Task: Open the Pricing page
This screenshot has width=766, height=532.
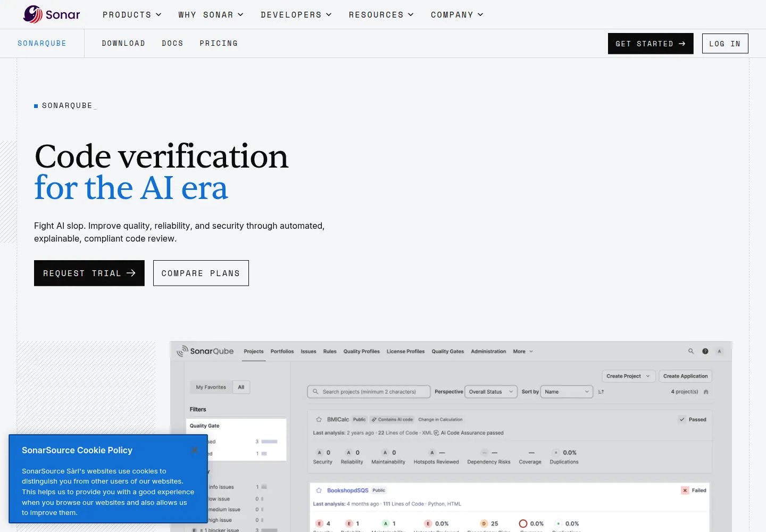Action: (219, 43)
